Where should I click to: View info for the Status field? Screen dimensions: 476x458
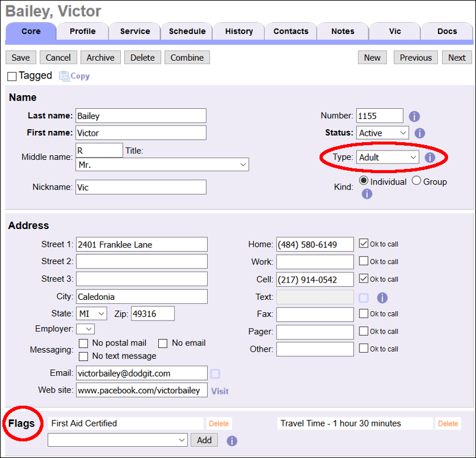[x=419, y=133]
